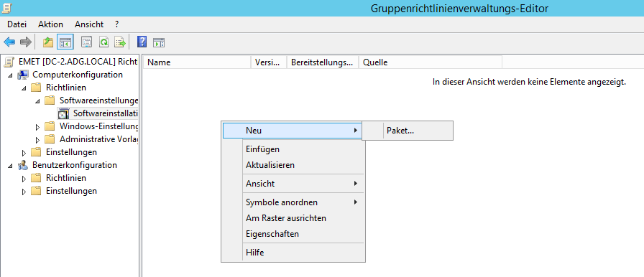Select Benutzerkonfiguration tree label

coord(75,165)
